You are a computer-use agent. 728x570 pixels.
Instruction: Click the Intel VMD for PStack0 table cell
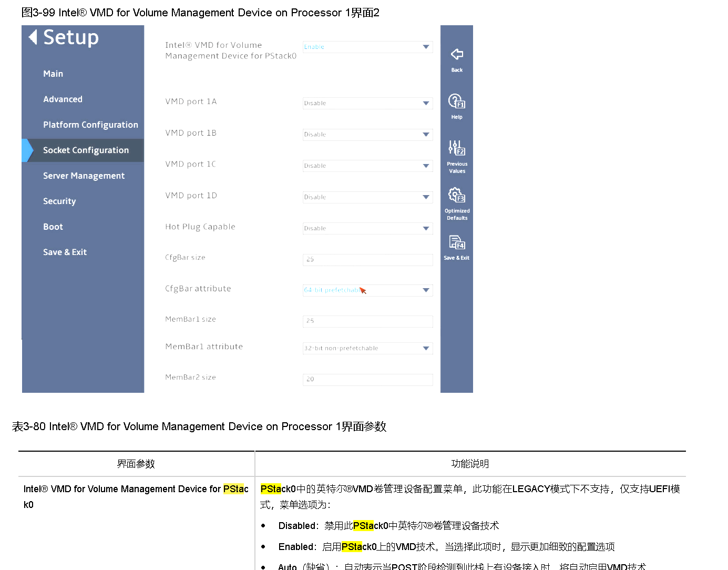[x=136, y=497]
